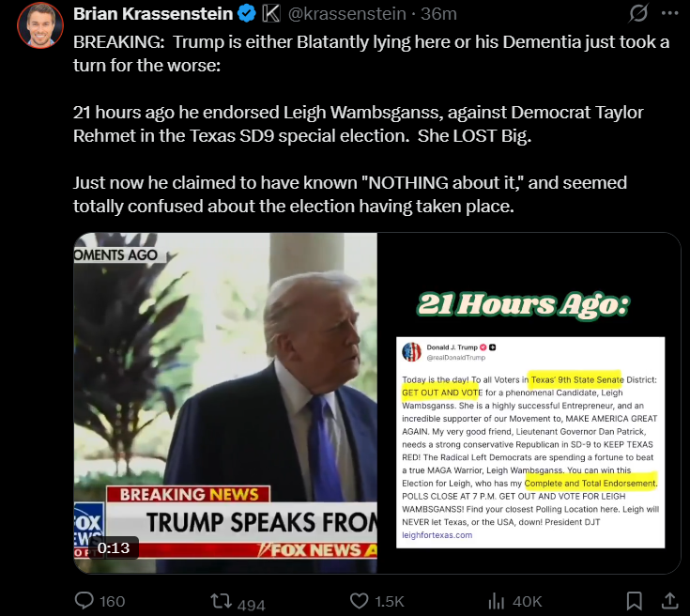
Task: Click the blue verified checkmark badge
Action: pyautogui.click(x=247, y=14)
